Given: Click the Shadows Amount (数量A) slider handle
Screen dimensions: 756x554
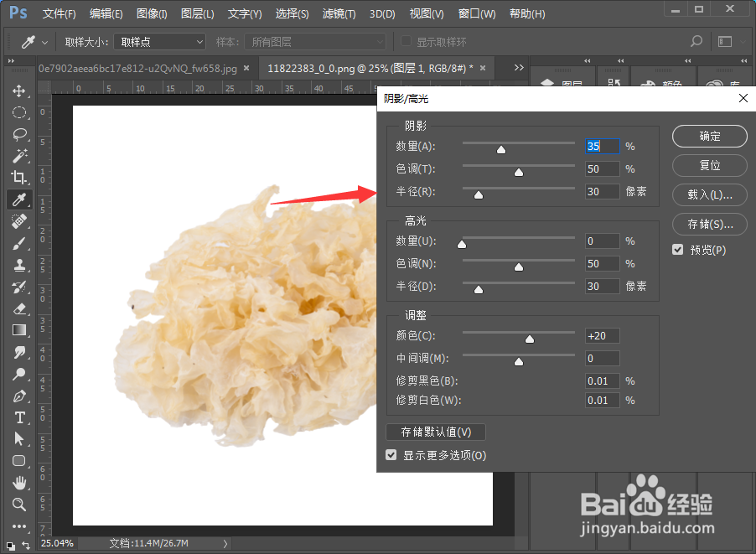Looking at the screenshot, I should click(x=501, y=149).
